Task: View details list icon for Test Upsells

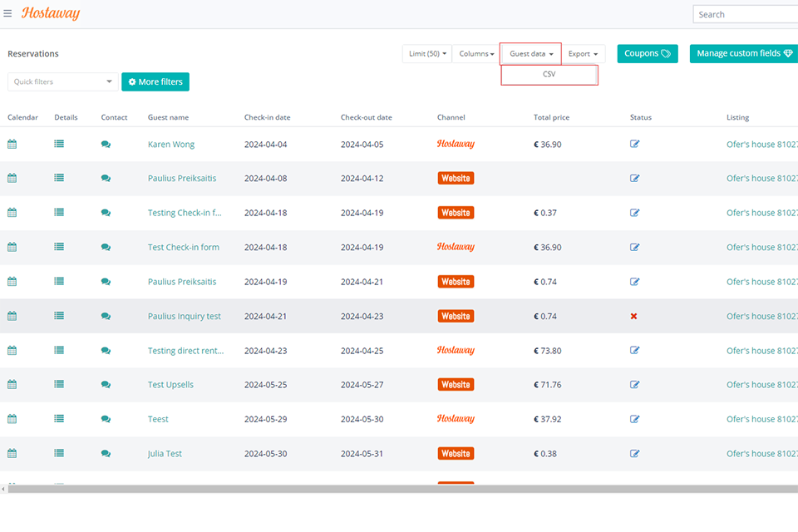Action: pyautogui.click(x=59, y=384)
